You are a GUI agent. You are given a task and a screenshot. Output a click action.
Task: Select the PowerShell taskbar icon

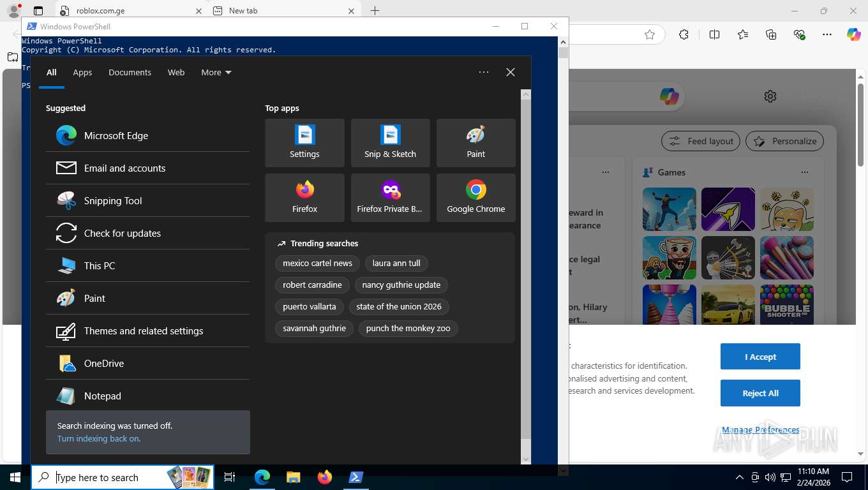coord(355,477)
